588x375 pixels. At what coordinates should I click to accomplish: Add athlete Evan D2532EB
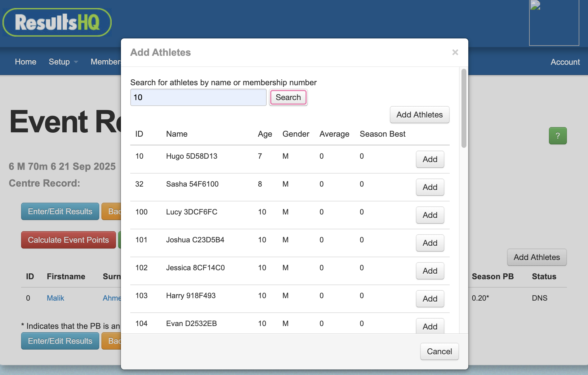(430, 326)
